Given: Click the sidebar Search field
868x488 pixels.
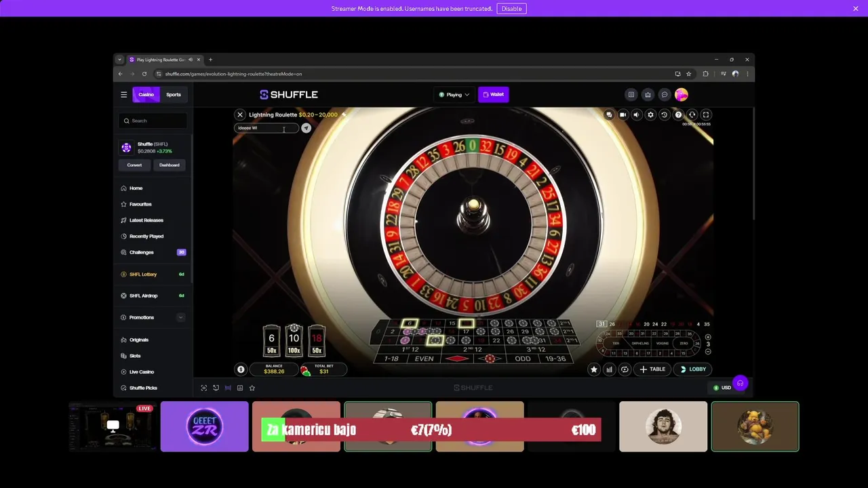Looking at the screenshot, I should tap(153, 121).
